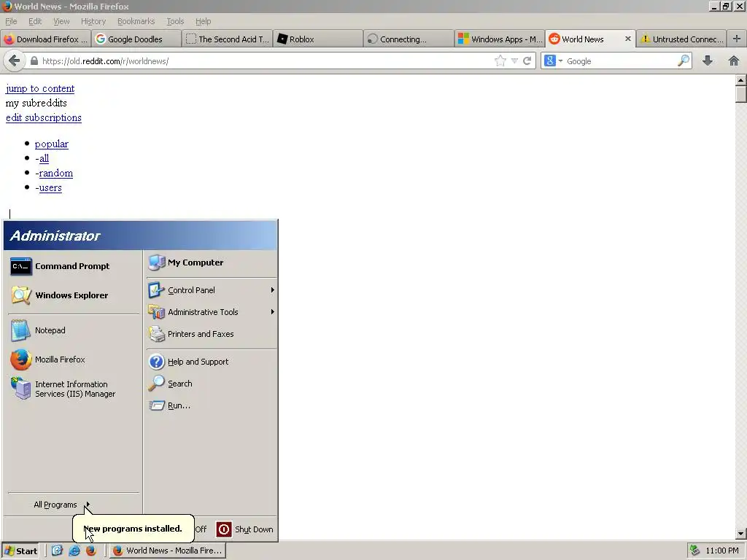Open My Computer

[x=211, y=262]
